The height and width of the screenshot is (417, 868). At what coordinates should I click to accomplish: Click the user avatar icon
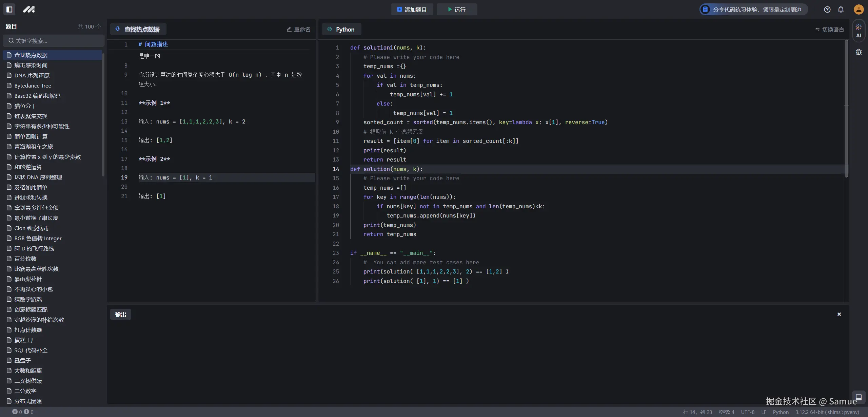[859, 10]
